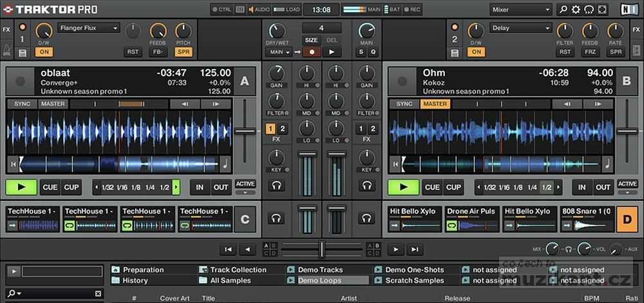
Task: Click the note icon on Deck A stripe
Action: [225, 164]
